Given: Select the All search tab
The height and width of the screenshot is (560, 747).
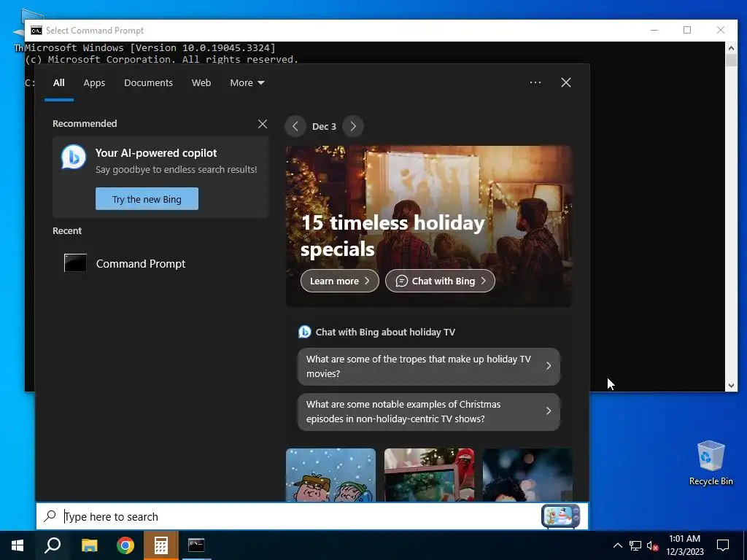Looking at the screenshot, I should [x=58, y=83].
